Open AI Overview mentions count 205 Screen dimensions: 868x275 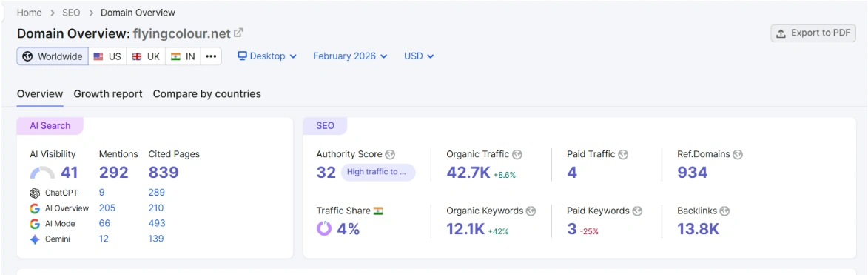107,208
